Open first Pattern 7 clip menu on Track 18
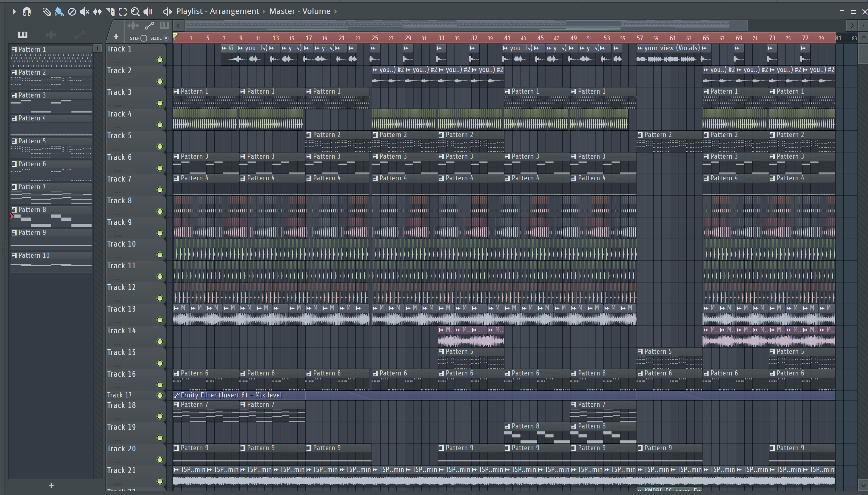 coord(176,405)
